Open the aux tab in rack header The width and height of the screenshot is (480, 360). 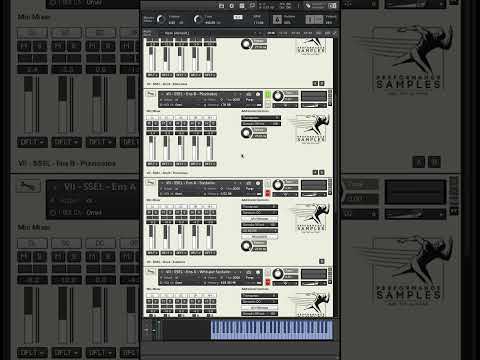[327, 33]
